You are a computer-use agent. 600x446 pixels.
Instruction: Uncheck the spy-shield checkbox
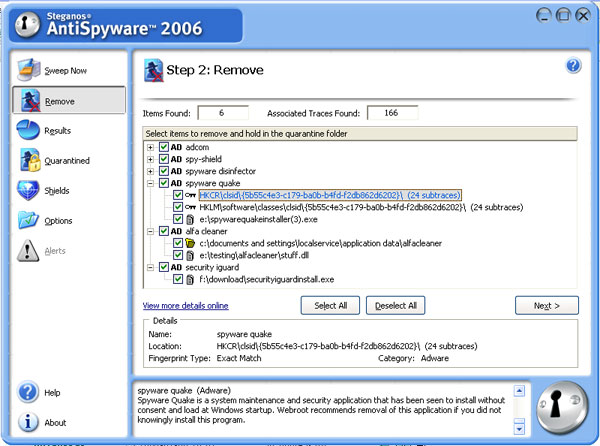pyautogui.click(x=164, y=159)
